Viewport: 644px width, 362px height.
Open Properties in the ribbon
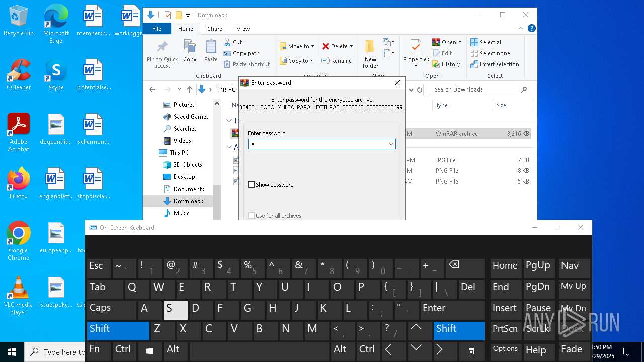(x=416, y=54)
